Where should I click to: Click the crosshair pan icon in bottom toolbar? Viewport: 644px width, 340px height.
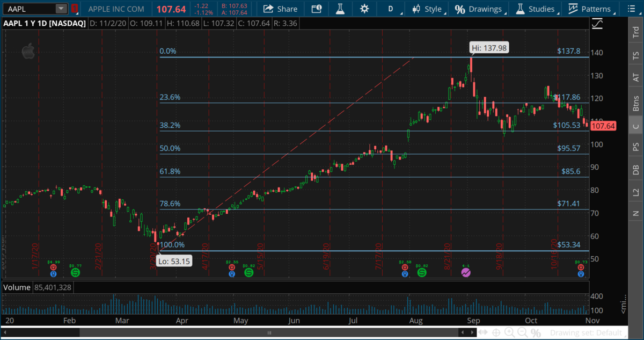pyautogui.click(x=497, y=333)
